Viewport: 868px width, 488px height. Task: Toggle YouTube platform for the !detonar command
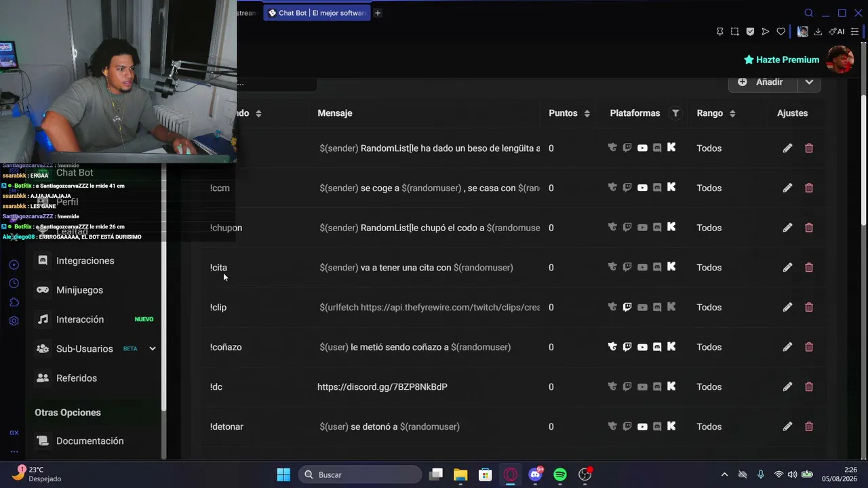pyautogui.click(x=642, y=426)
